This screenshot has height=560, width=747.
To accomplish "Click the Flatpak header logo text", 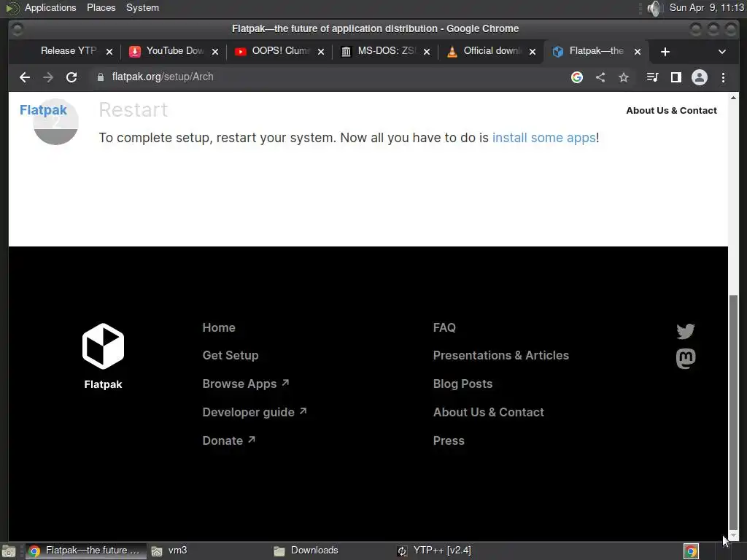I will point(43,110).
